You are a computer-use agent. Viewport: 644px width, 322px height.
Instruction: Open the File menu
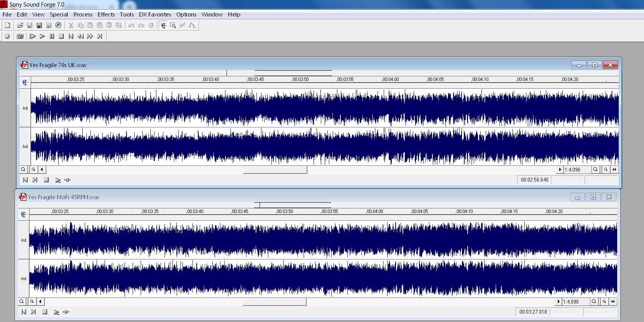click(7, 15)
